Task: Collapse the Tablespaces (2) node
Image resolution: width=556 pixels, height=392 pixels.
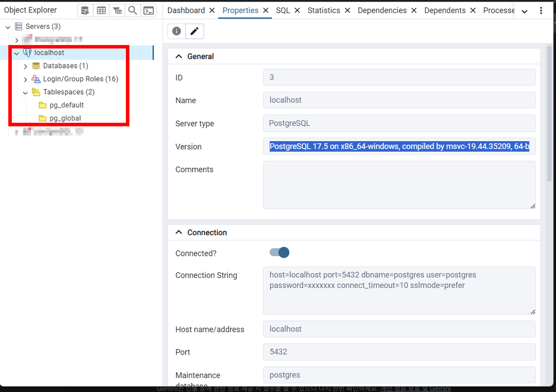Action: click(x=26, y=93)
